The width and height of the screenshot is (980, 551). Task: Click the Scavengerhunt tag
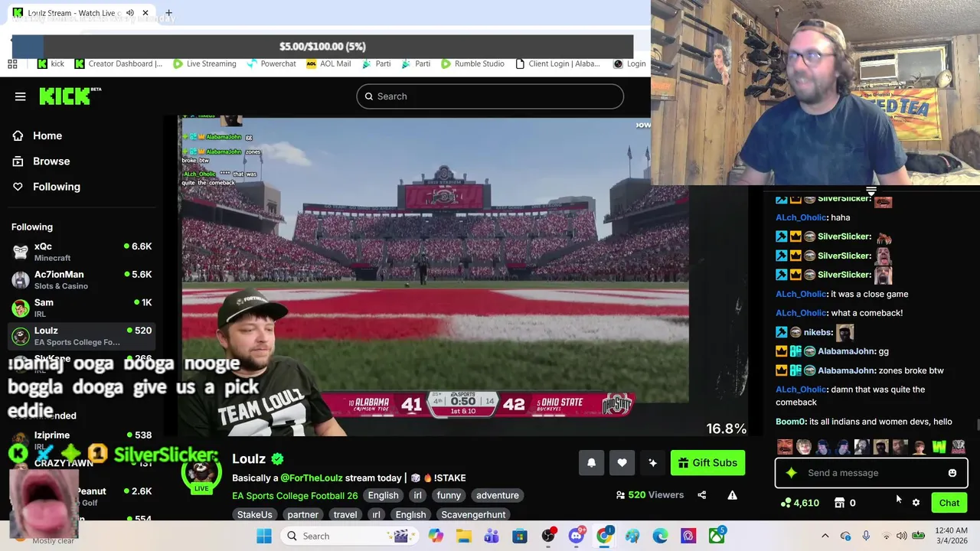[473, 514]
